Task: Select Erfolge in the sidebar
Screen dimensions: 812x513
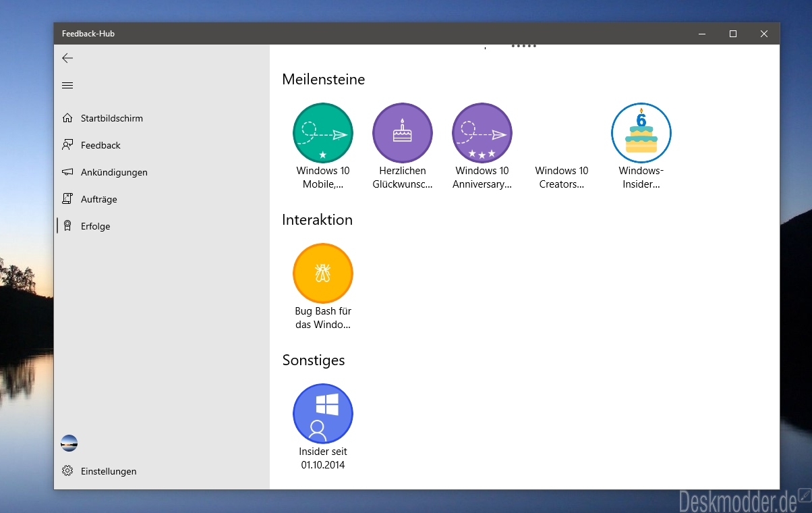Action: 162,226
